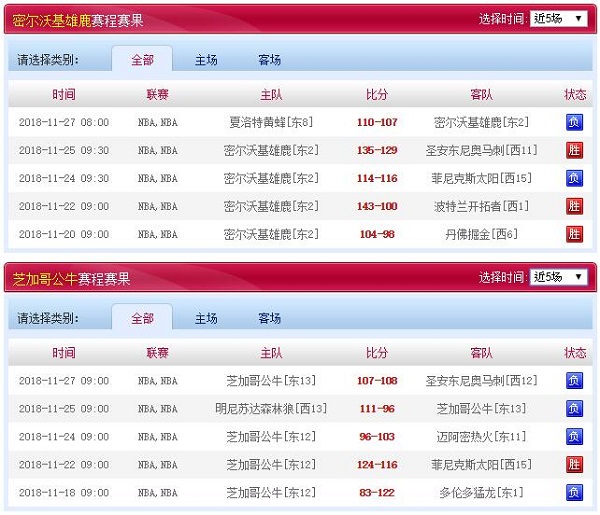Click home team 夏洛特黄蜂[东8]
Viewport: 600px width, 515px height.
[271, 122]
